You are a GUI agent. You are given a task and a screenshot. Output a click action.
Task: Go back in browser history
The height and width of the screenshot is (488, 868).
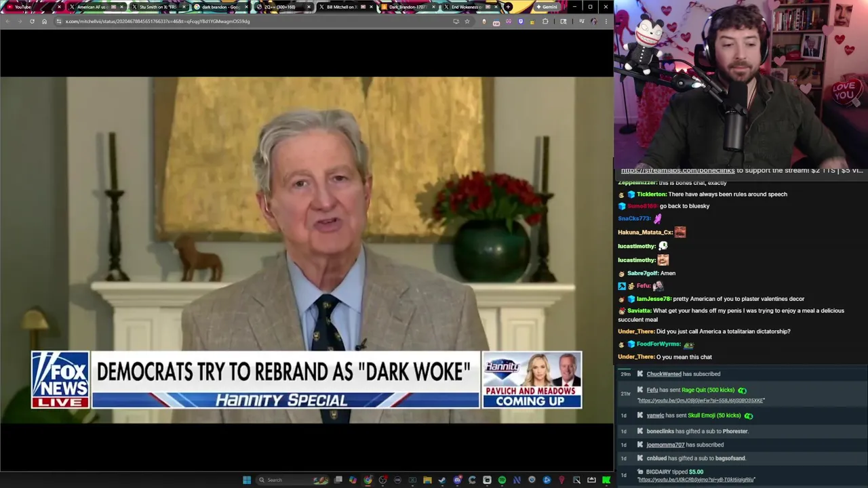pyautogui.click(x=7, y=21)
